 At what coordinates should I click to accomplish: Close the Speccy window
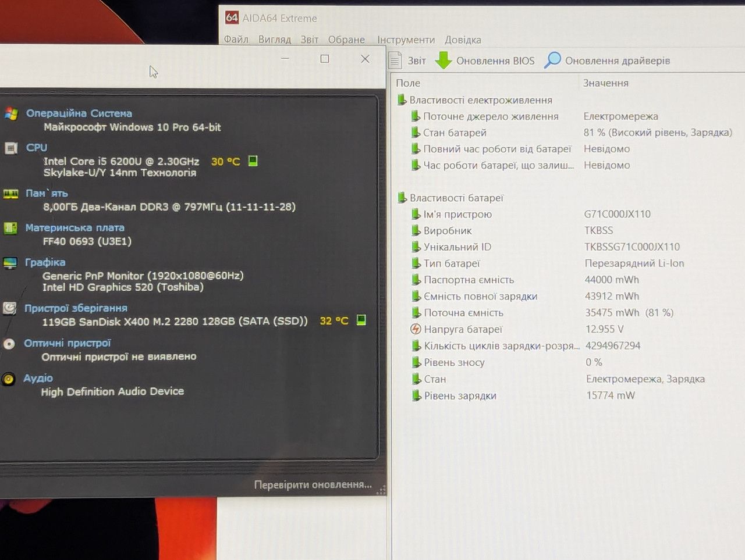point(365,59)
